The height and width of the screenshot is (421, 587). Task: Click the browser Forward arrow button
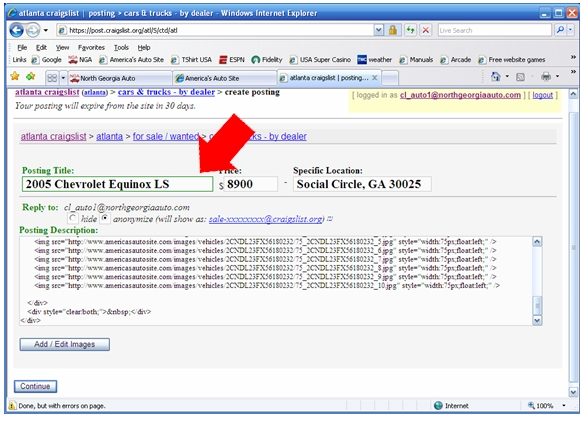tap(33, 30)
